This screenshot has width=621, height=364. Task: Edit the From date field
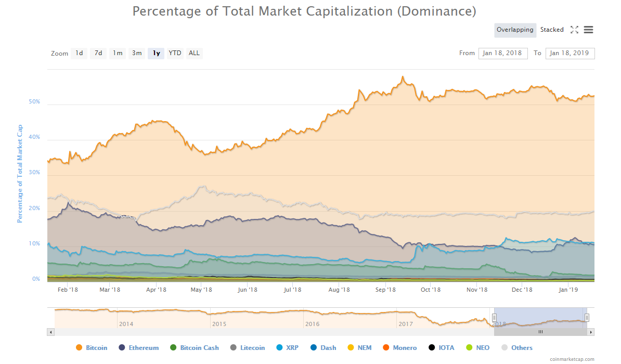click(502, 53)
